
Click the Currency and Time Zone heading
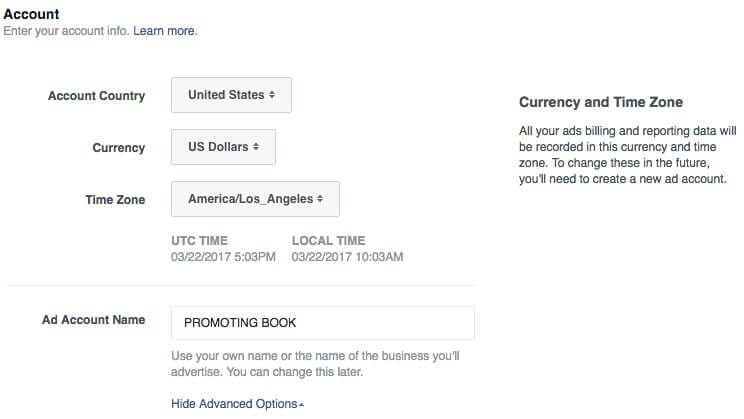(x=601, y=102)
